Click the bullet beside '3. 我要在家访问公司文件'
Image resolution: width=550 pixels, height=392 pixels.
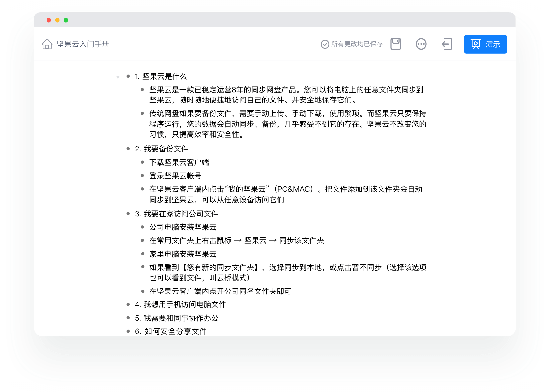128,214
